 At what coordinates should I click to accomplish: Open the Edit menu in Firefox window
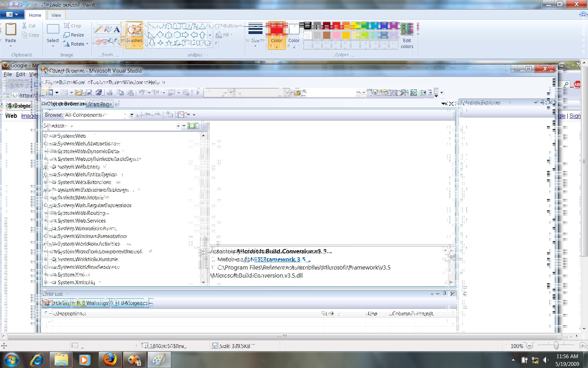tap(21, 74)
